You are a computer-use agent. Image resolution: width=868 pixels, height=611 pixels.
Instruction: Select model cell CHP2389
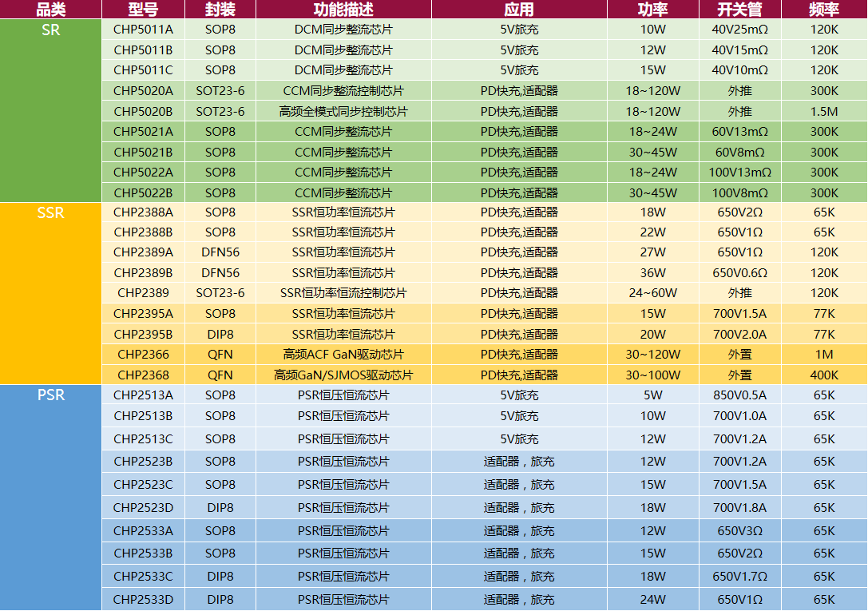(144, 293)
